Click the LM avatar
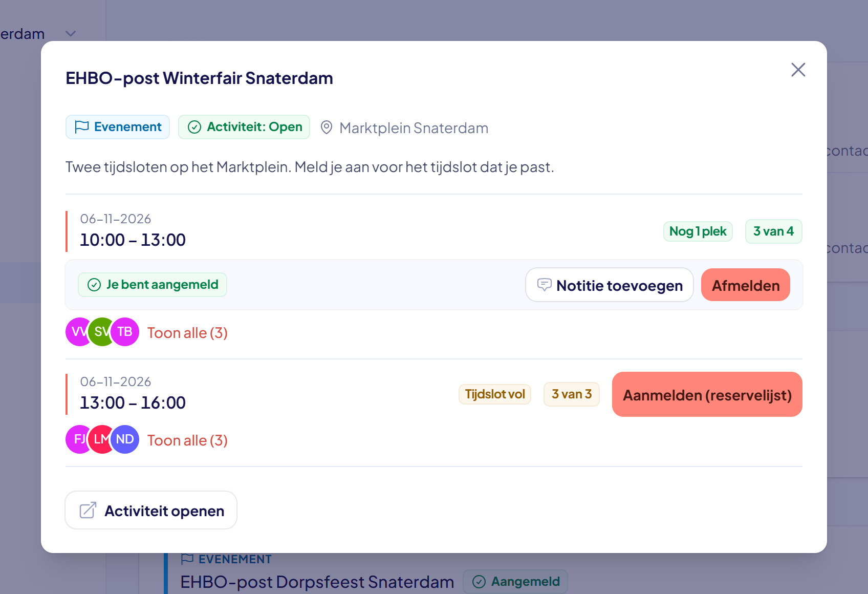The width and height of the screenshot is (868, 594). 100,439
